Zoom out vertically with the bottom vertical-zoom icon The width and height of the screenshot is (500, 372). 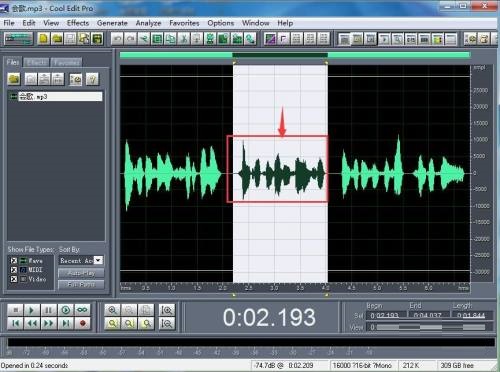click(167, 323)
